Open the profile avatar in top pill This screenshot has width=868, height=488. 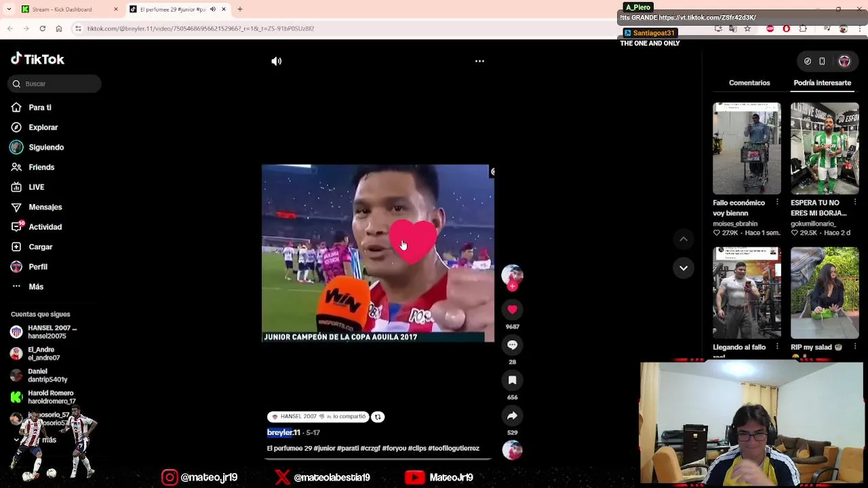point(844,62)
